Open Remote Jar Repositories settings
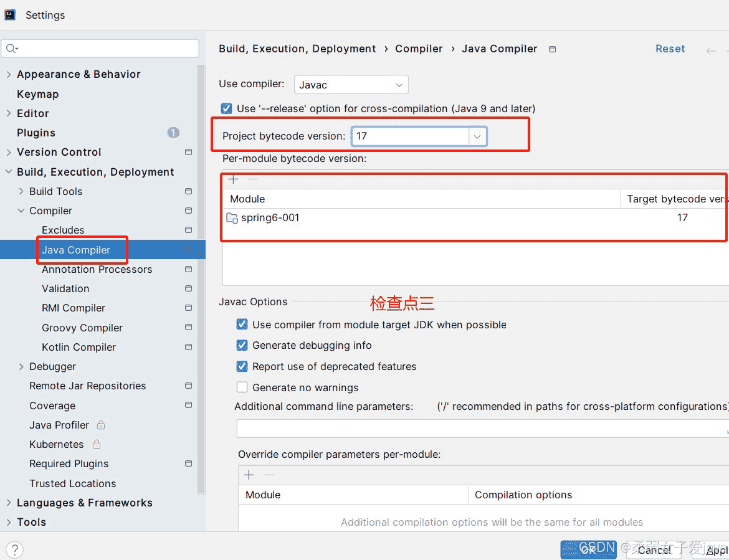 [87, 386]
